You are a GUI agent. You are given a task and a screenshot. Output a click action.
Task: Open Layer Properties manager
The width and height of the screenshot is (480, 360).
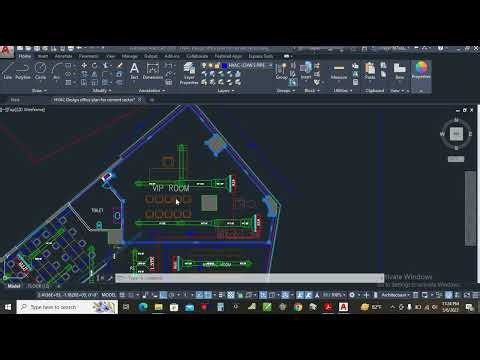189,73
